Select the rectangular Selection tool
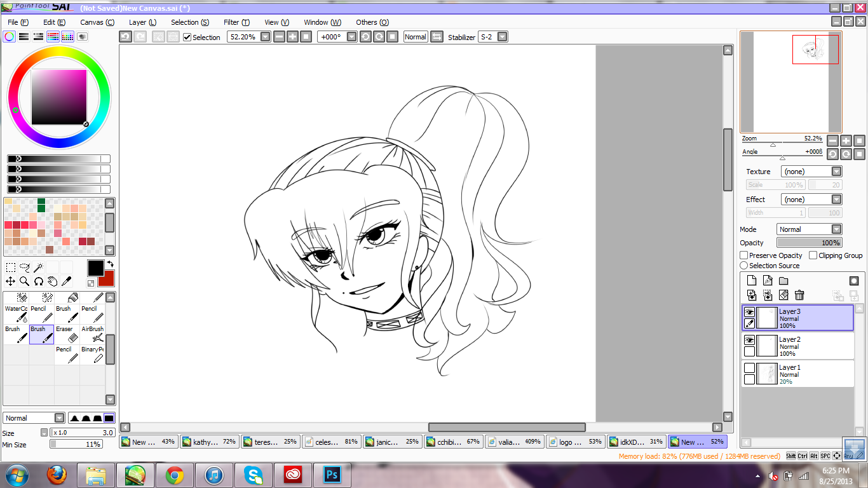 (x=11, y=268)
